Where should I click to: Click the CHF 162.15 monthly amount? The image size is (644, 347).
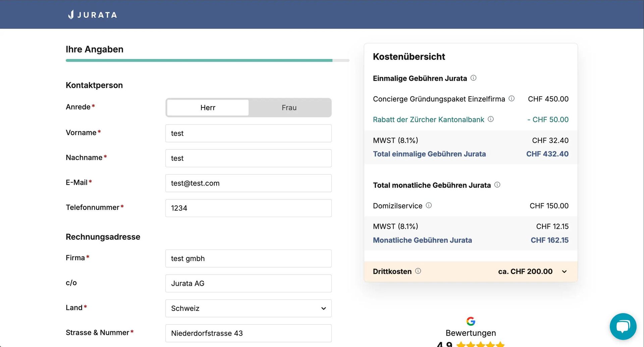click(x=550, y=240)
